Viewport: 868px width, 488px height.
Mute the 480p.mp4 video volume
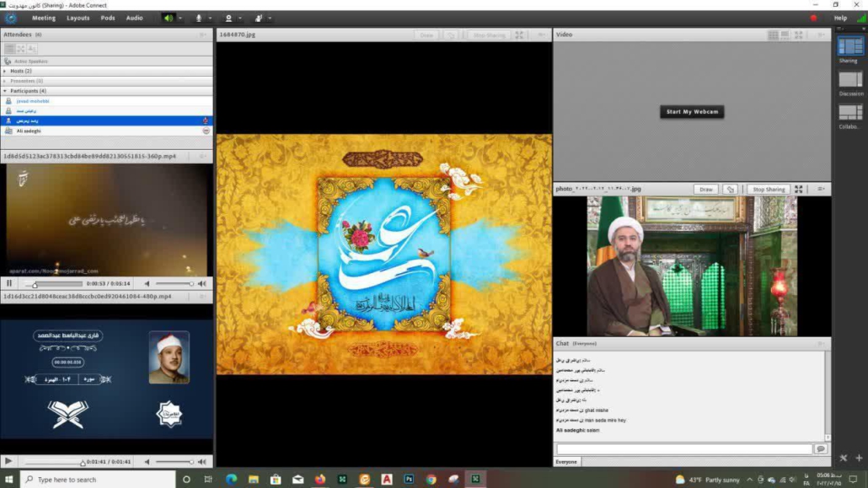tap(147, 461)
